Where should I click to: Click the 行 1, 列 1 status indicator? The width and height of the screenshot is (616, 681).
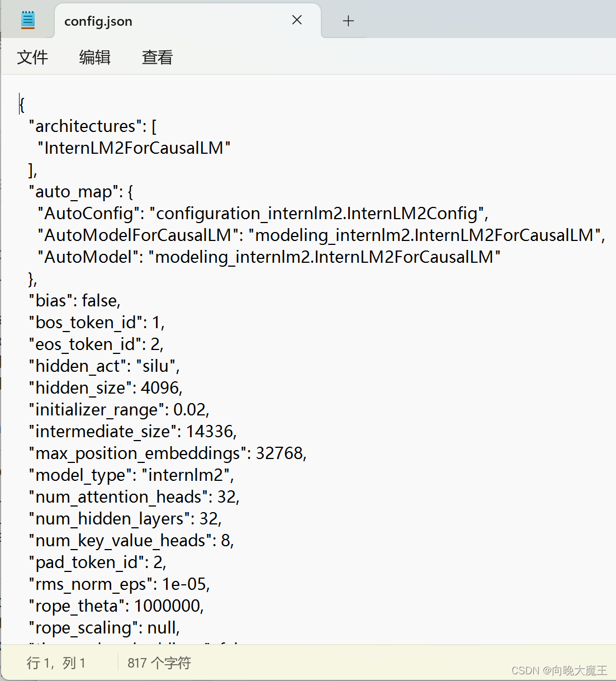coord(56,663)
